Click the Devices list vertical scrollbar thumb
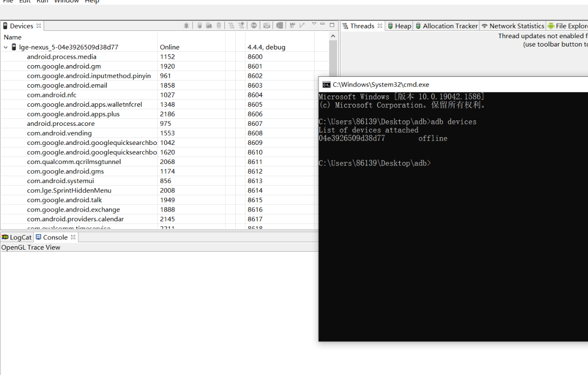This screenshot has height=375, width=588. point(333,59)
